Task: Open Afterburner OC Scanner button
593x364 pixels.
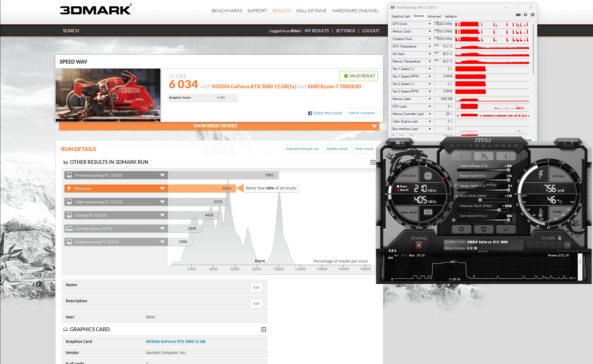Action: pyautogui.click(x=400, y=143)
